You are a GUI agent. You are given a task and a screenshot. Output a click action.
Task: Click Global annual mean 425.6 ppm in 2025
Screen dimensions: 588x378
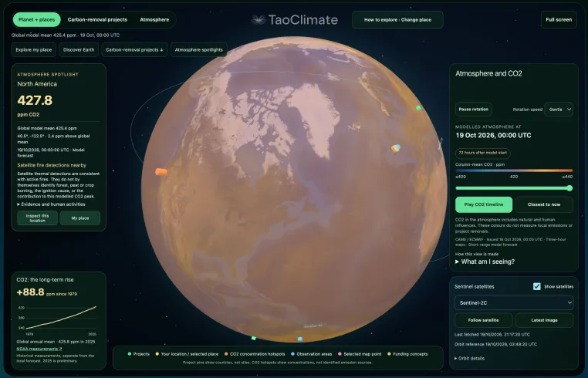(56, 342)
